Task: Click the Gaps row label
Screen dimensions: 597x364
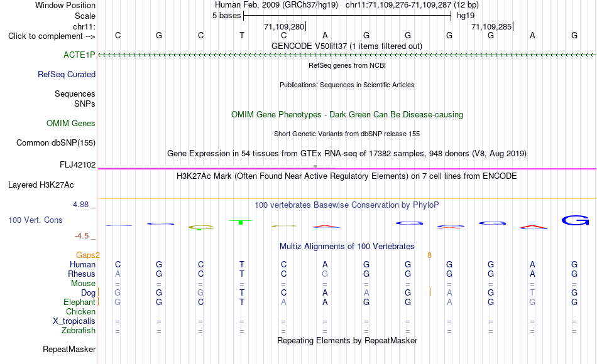Action: 85,255
